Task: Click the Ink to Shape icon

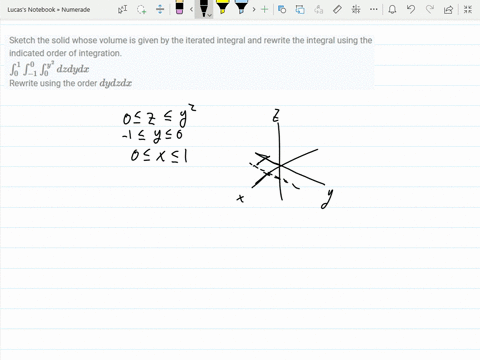Action: tap(300, 9)
